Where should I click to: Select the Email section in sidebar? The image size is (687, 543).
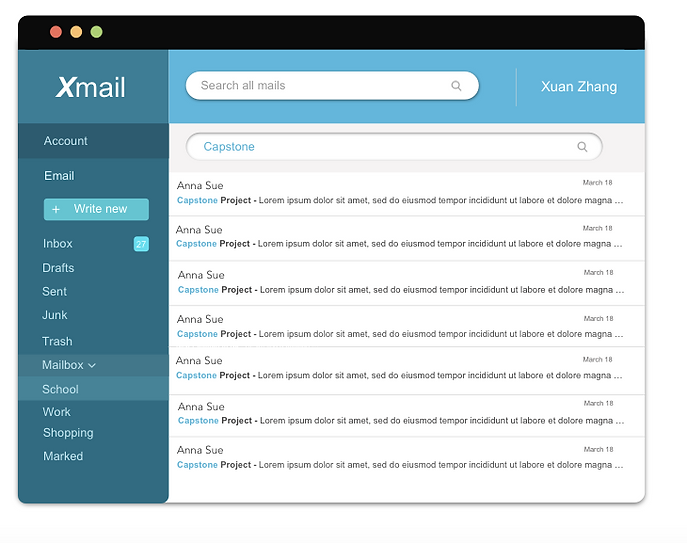click(x=59, y=176)
